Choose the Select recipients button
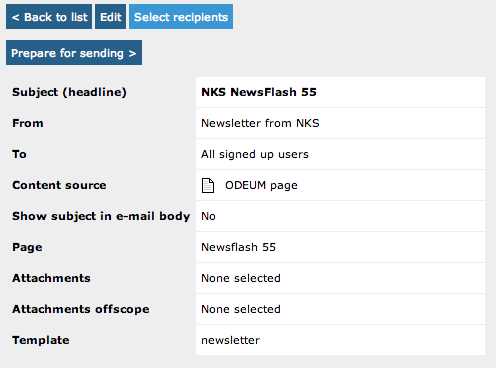Viewport: 496px width, 368px height. [x=181, y=17]
